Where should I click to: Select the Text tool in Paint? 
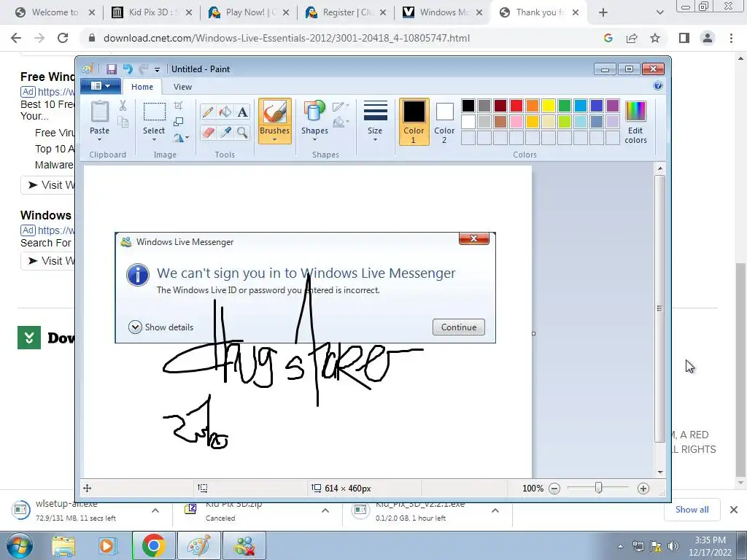pos(242,112)
